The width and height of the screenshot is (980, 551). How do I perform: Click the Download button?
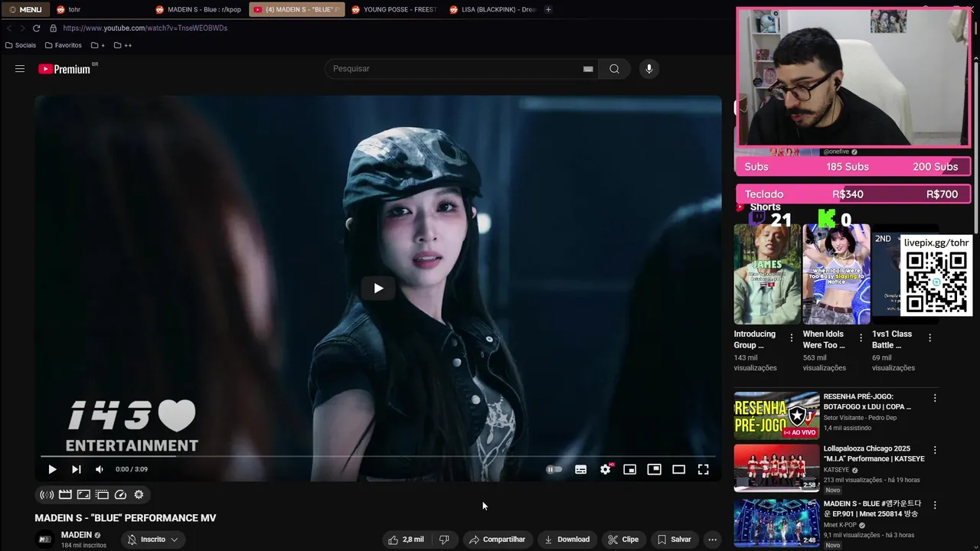click(x=567, y=540)
